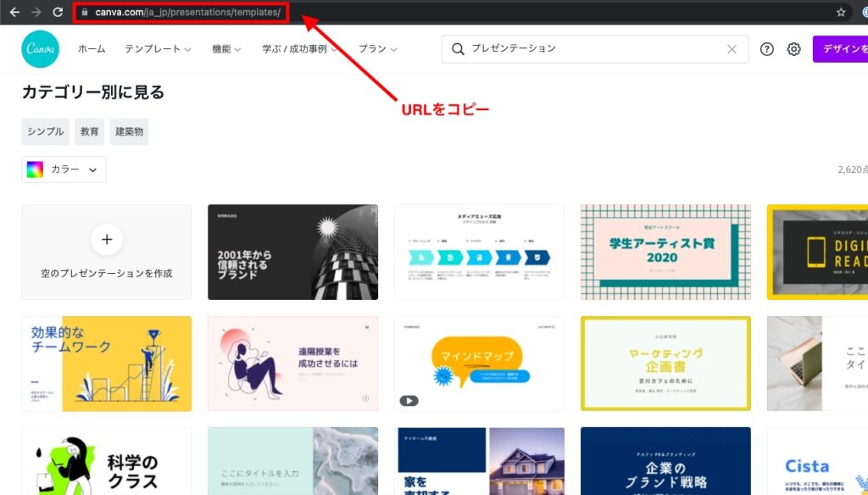Expand the 機能 menu
The image size is (868, 495).
[226, 48]
